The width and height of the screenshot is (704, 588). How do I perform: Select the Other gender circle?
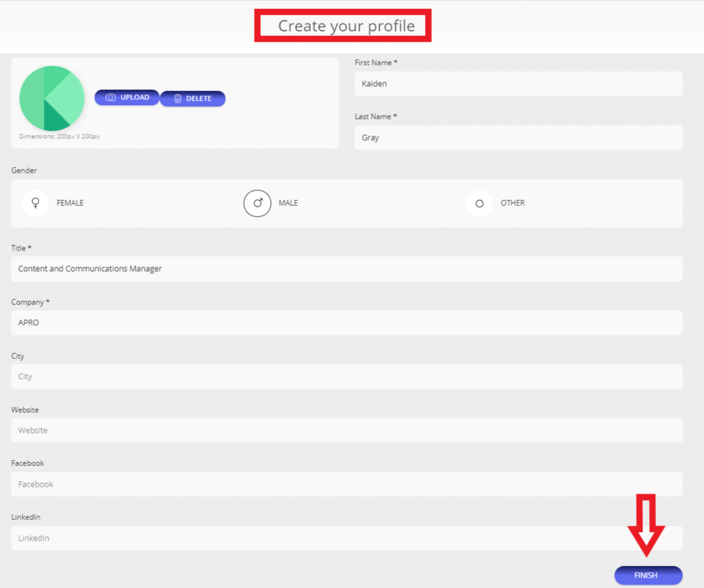tap(479, 204)
